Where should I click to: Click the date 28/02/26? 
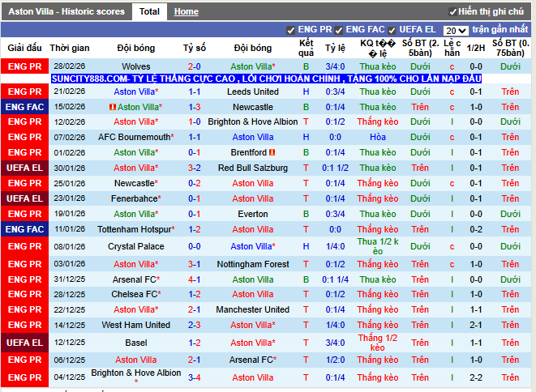pyautogui.click(x=70, y=66)
